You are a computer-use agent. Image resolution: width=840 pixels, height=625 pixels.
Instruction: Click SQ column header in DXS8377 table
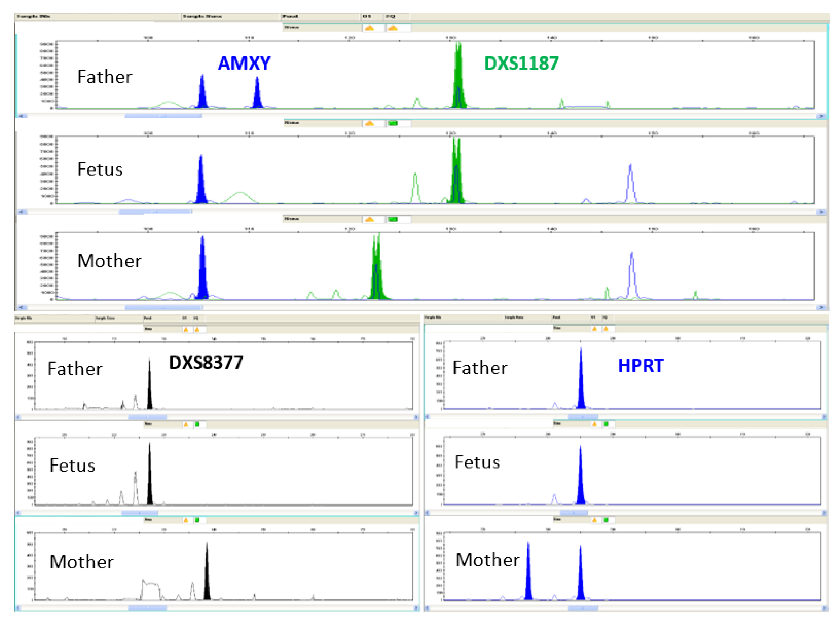(x=196, y=319)
